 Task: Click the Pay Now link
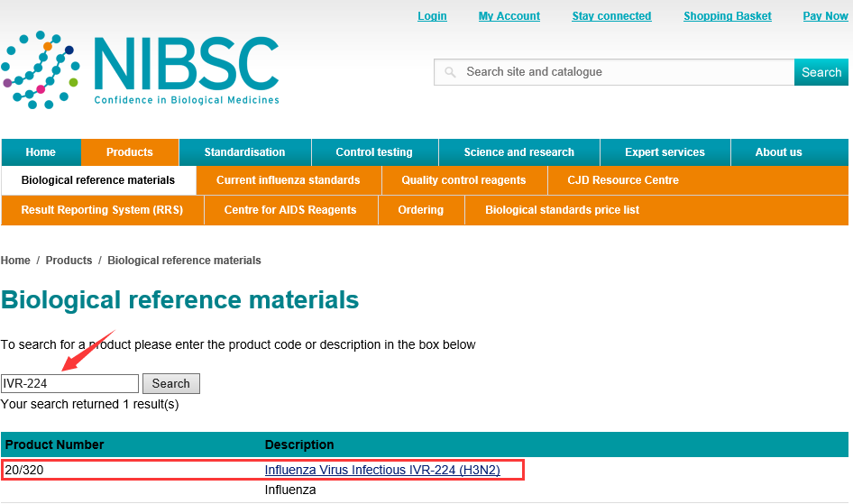(825, 16)
